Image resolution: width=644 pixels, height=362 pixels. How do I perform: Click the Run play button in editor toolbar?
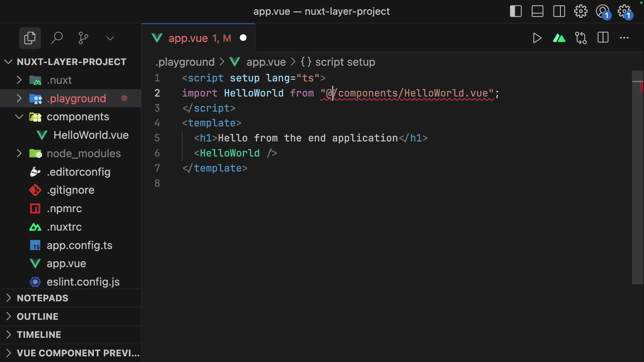tap(537, 38)
